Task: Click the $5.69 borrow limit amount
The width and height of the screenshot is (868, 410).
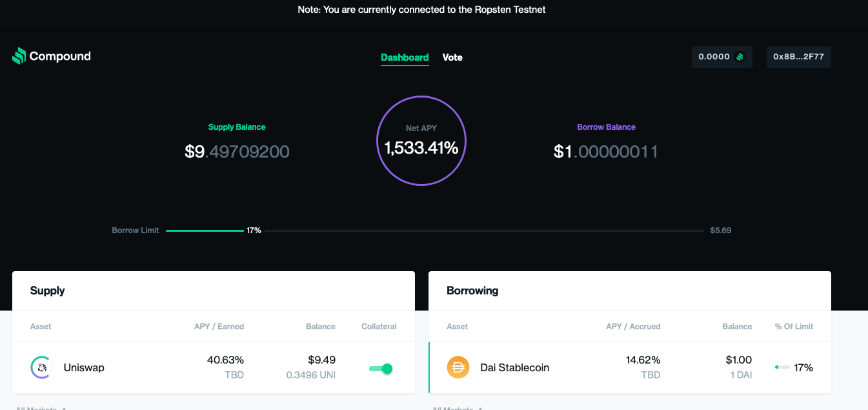Action: pos(721,231)
